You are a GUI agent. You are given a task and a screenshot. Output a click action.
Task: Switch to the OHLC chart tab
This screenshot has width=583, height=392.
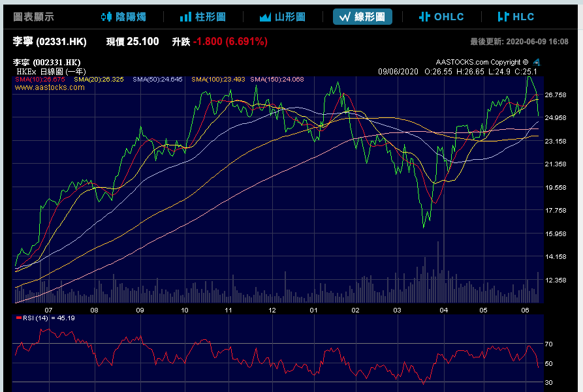coord(442,17)
